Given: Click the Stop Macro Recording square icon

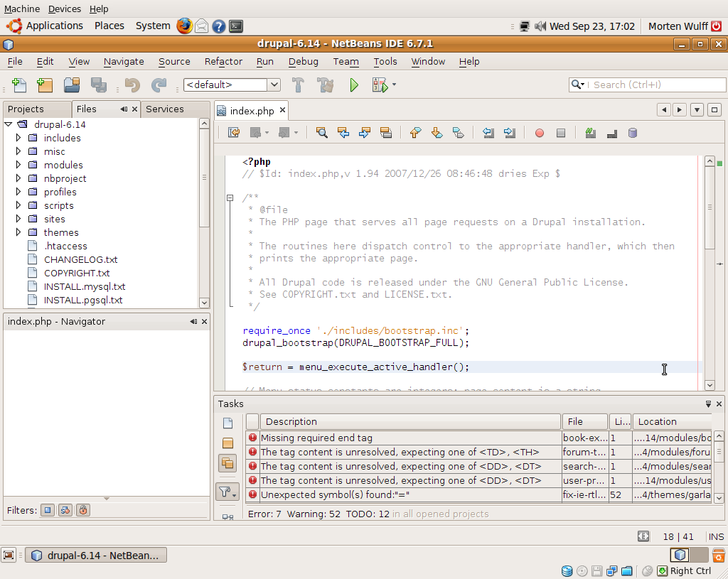Looking at the screenshot, I should point(561,134).
